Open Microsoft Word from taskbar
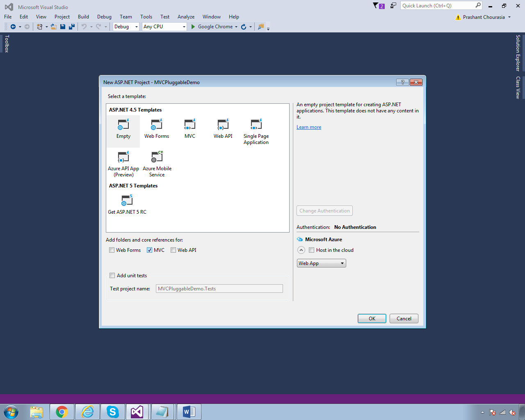Viewport: 525px width, 420px height. tap(189, 412)
